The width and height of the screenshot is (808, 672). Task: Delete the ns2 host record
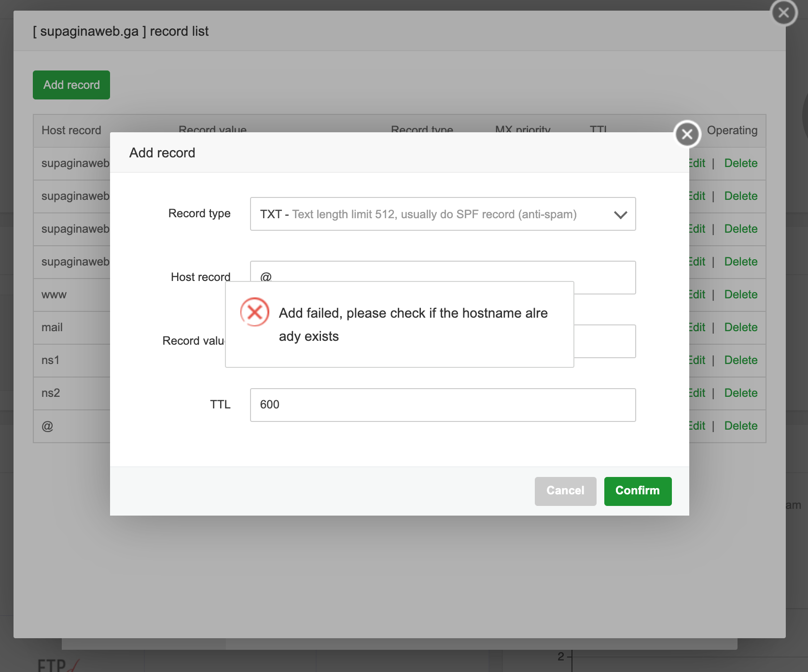click(740, 393)
